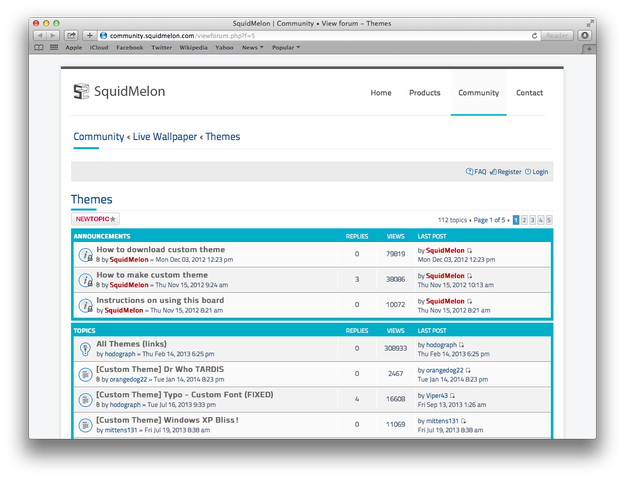Expand the News bookmarks dropdown
625x479 pixels.
coord(253,47)
